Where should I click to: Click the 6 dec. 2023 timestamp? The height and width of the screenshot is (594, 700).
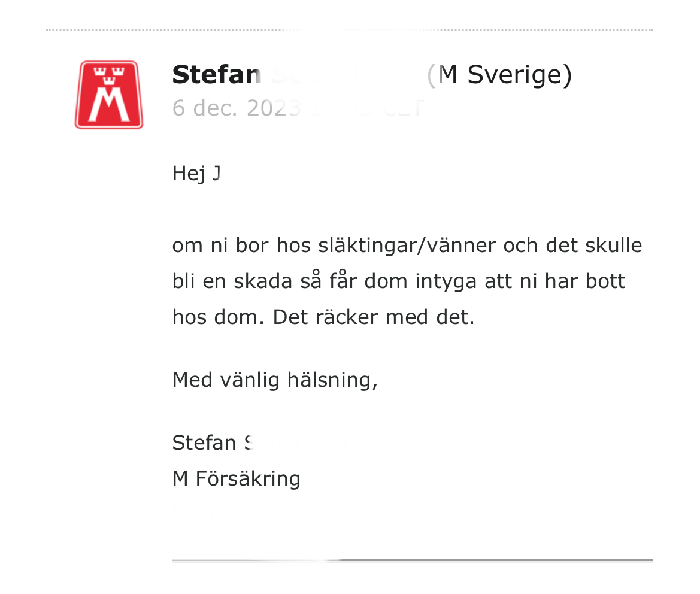pos(236,108)
